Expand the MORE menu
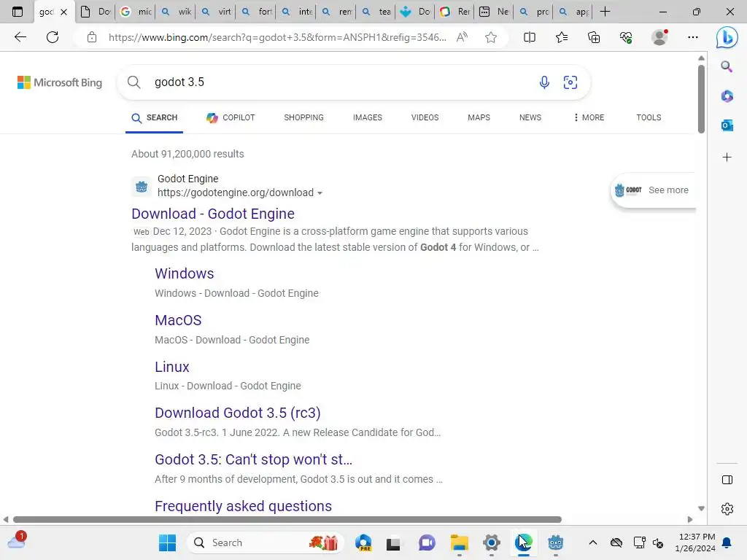The height and width of the screenshot is (560, 747). click(x=589, y=117)
